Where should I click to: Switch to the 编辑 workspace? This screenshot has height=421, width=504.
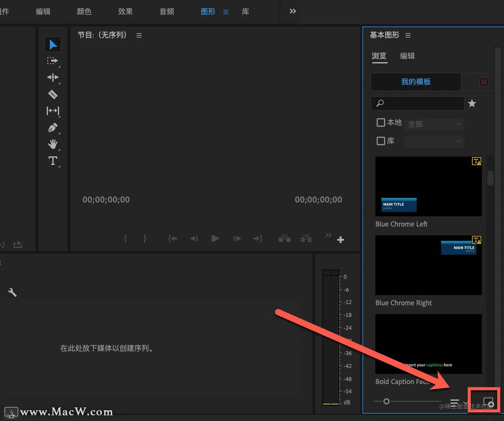pos(43,12)
